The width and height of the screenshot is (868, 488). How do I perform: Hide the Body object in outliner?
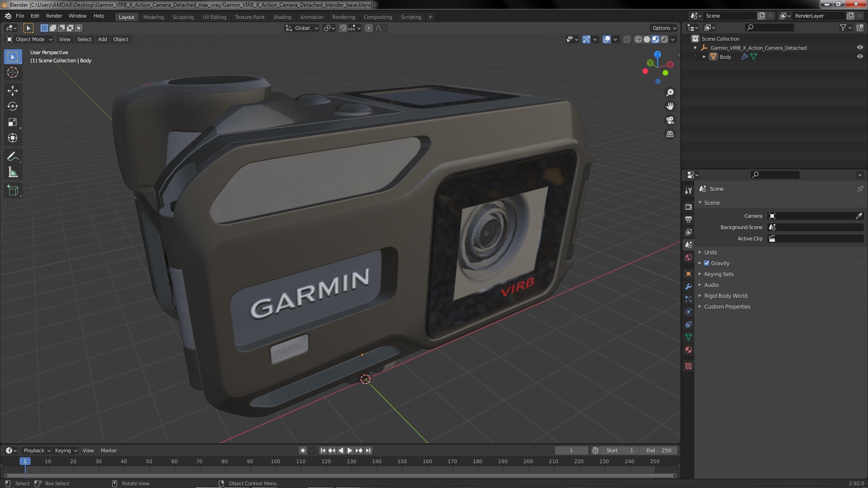(860, 56)
